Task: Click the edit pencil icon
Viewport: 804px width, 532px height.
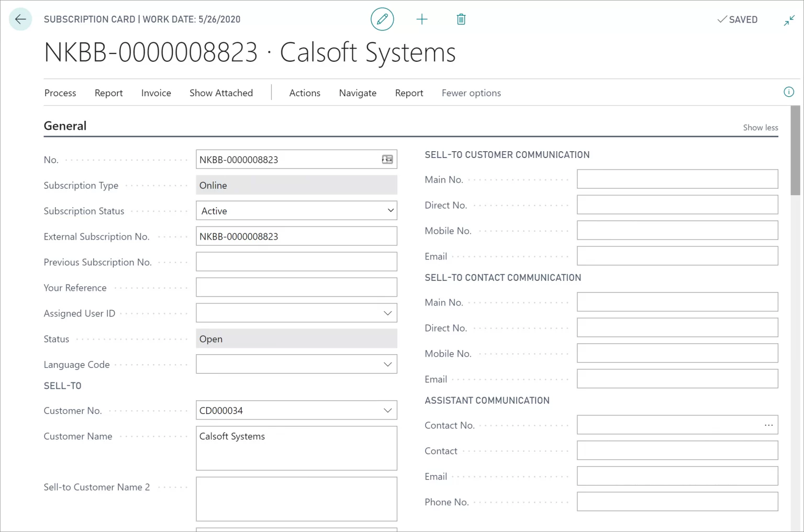Action: click(382, 19)
